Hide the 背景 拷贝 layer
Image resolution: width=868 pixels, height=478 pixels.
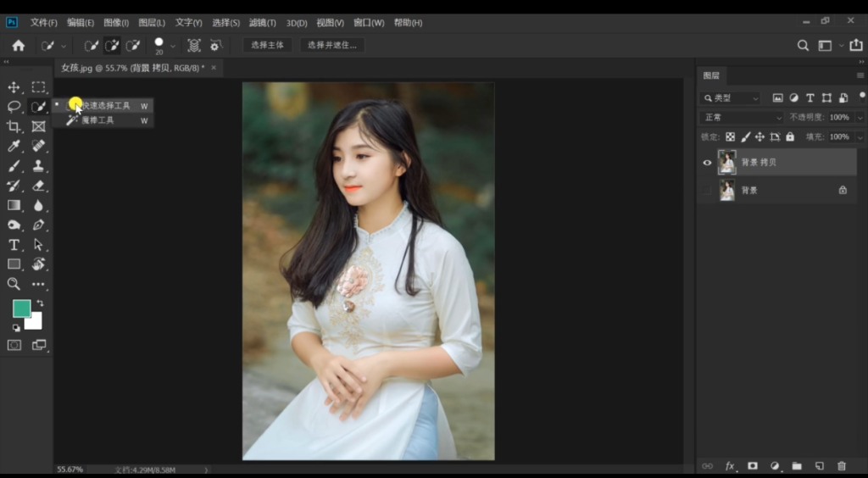pyautogui.click(x=707, y=163)
